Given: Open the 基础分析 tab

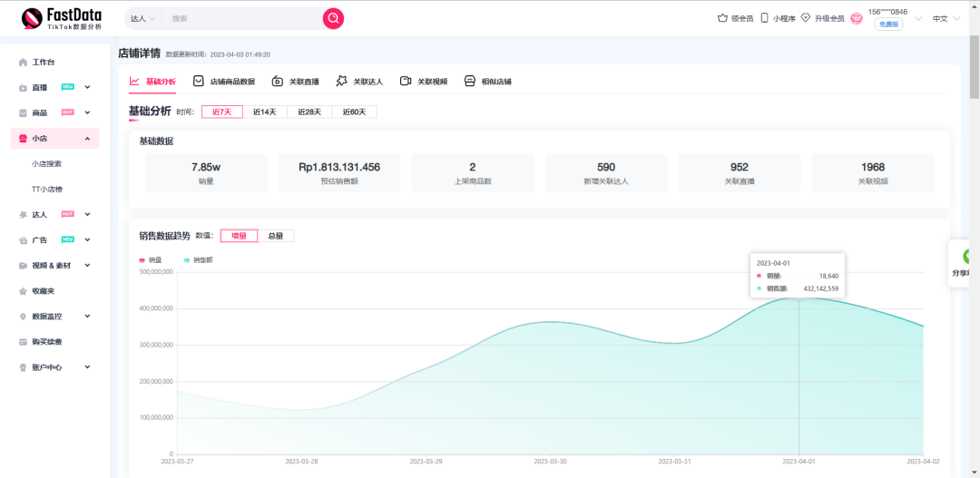Looking at the screenshot, I should click(x=152, y=82).
